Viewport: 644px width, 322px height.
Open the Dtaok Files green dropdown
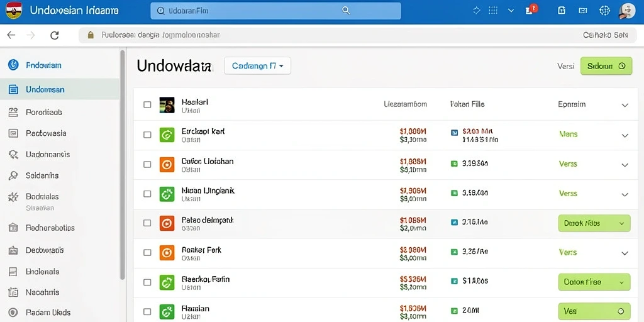(x=594, y=223)
